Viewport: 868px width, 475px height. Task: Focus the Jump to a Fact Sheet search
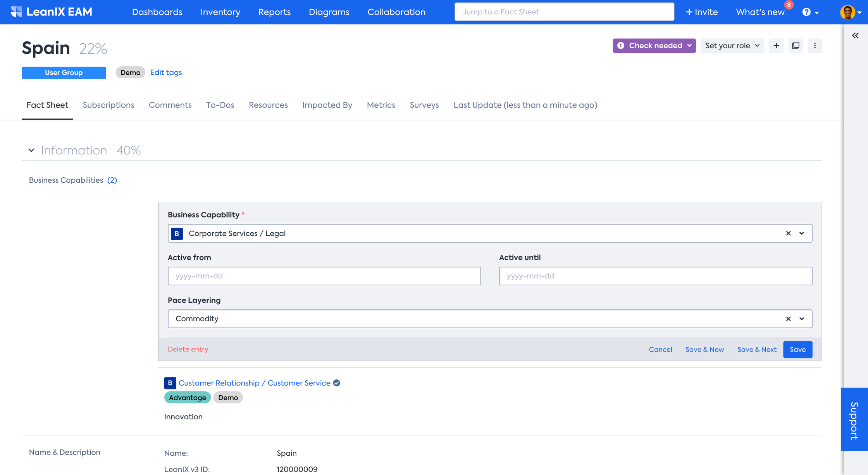pyautogui.click(x=564, y=12)
